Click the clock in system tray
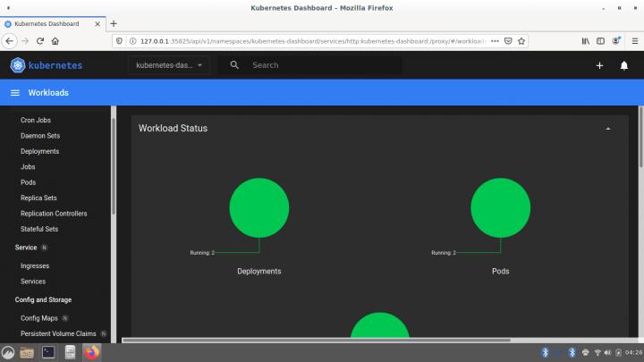This screenshot has width=644, height=362. 634,352
